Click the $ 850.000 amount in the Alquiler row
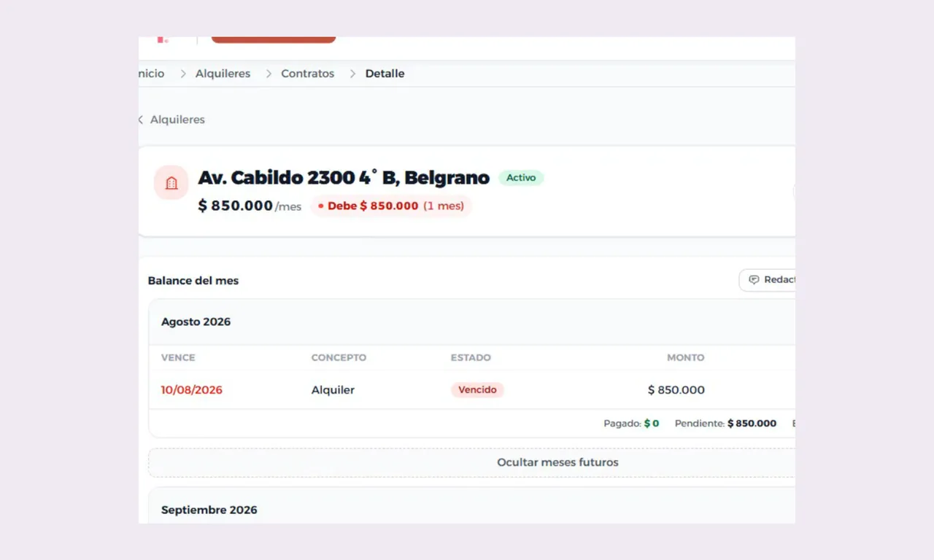934x560 pixels. click(676, 390)
